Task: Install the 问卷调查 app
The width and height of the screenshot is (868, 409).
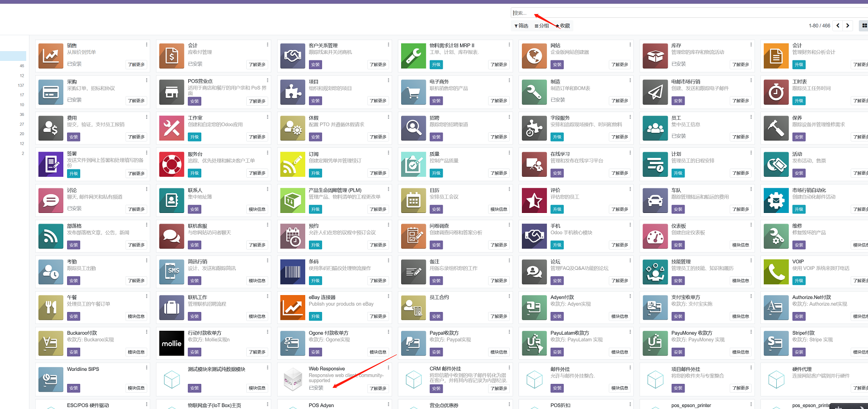Action: click(436, 245)
